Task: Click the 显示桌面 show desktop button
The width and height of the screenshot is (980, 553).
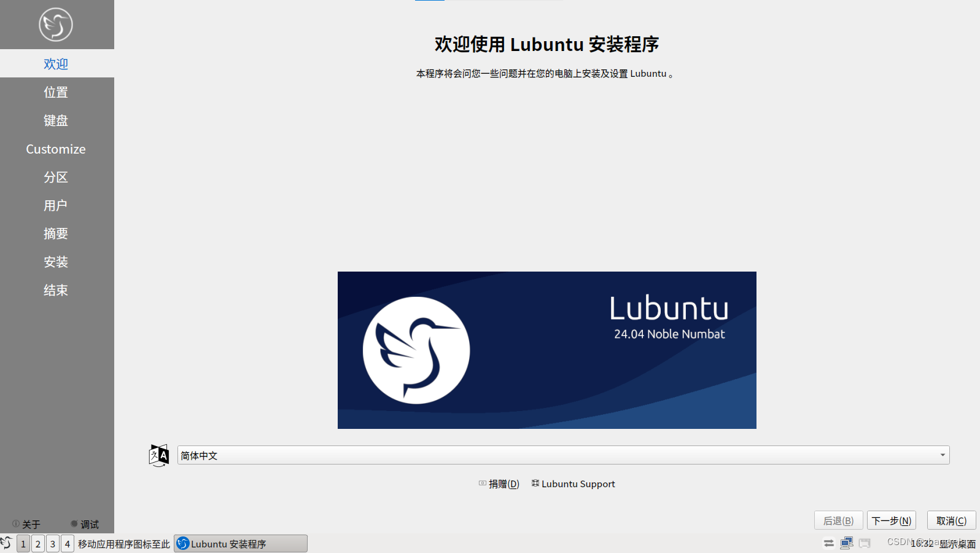Action: coord(958,544)
